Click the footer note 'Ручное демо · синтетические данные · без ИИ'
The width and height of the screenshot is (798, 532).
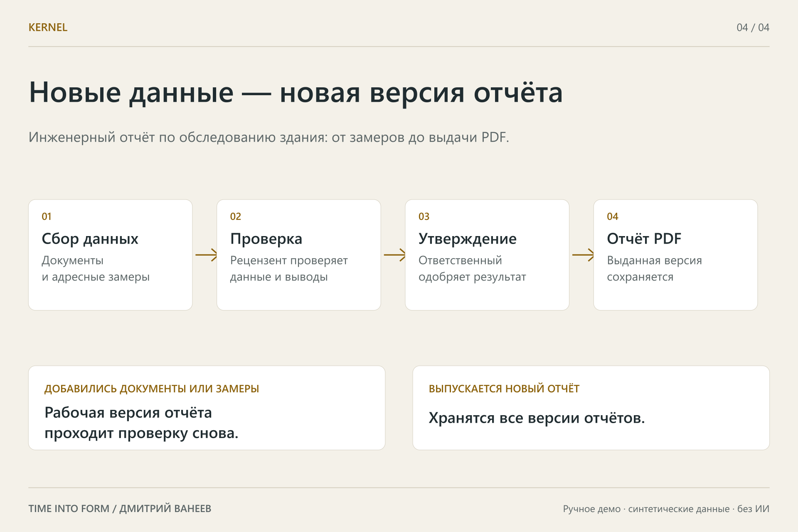666,509
